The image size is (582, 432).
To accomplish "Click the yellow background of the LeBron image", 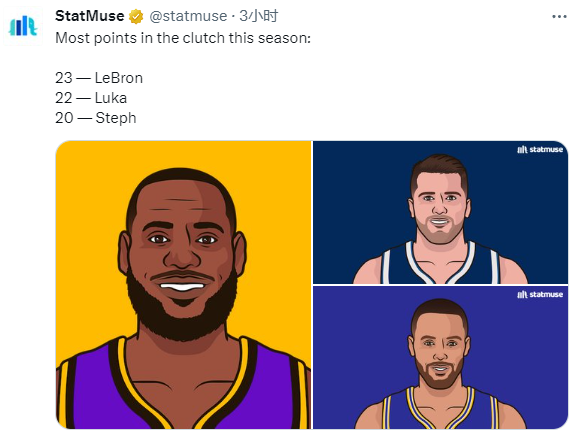I will 85,186.
